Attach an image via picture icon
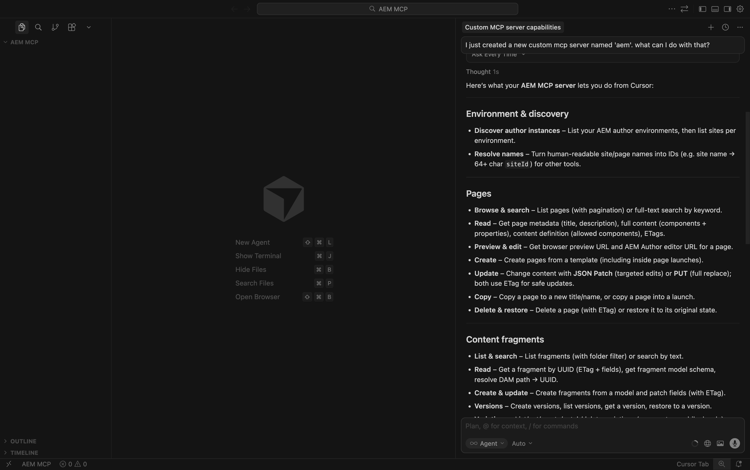Image resolution: width=750 pixels, height=470 pixels. tap(720, 443)
